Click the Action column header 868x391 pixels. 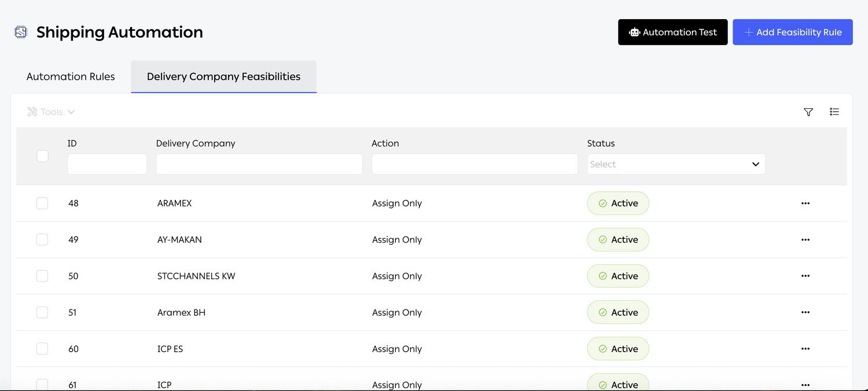[385, 143]
